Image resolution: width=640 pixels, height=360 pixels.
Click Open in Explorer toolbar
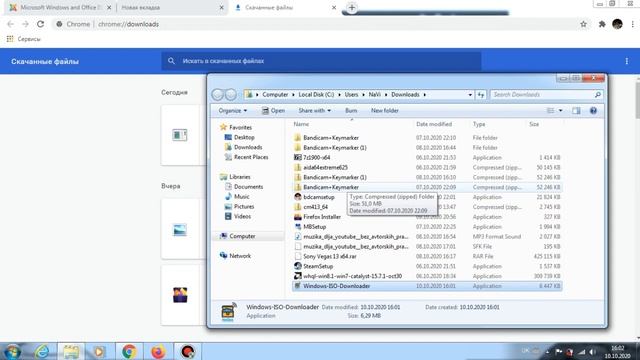(273, 111)
